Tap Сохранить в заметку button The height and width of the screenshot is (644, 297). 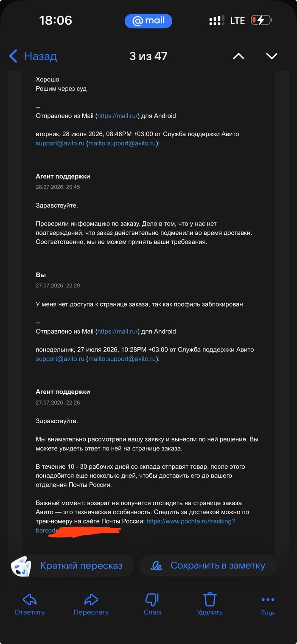click(x=208, y=565)
